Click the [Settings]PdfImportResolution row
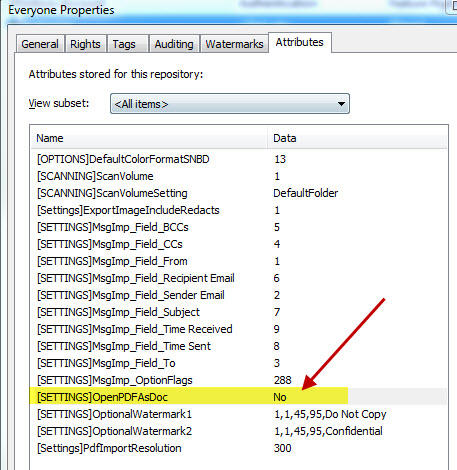The image size is (457, 470). coord(238,448)
